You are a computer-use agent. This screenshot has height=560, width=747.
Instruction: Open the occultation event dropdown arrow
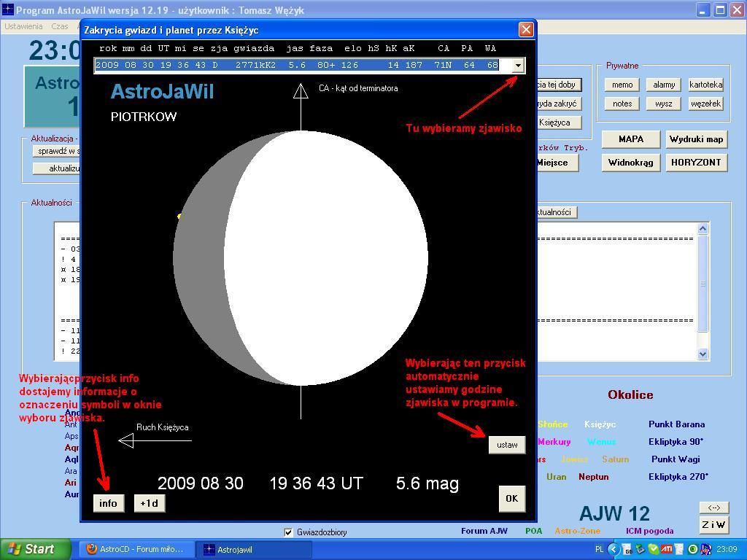[x=518, y=65]
